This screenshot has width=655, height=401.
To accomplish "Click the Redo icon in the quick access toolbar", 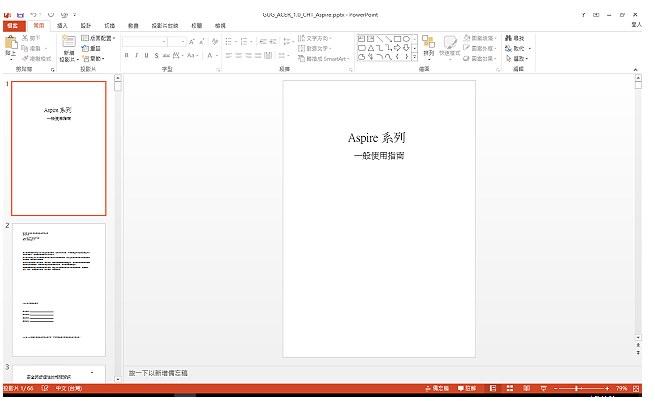I will coord(51,15).
